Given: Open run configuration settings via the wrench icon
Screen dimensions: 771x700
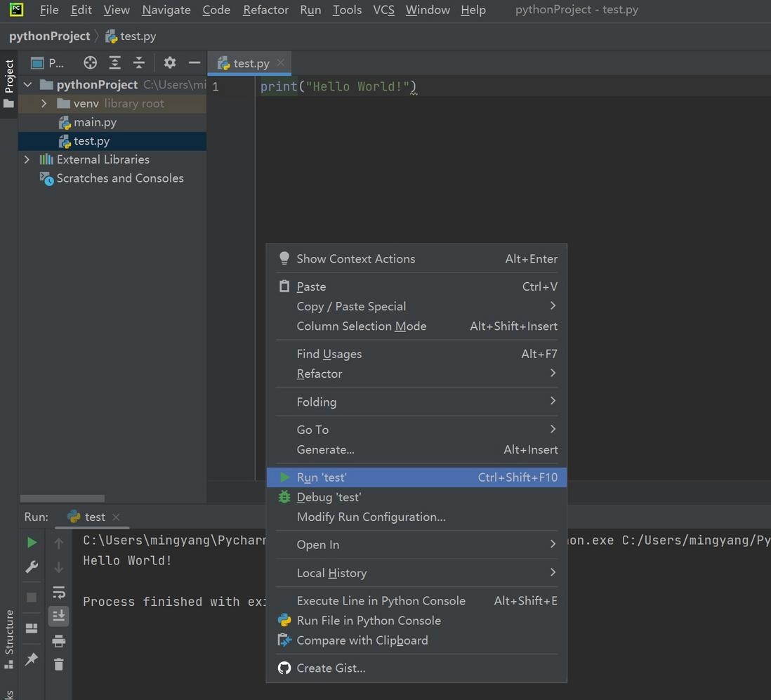Looking at the screenshot, I should pos(31,567).
